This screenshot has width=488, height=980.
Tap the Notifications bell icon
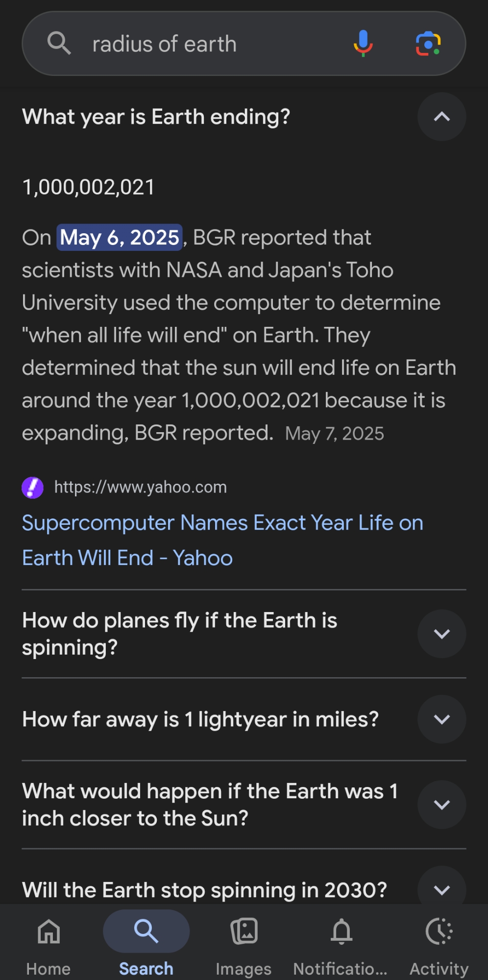point(342,931)
